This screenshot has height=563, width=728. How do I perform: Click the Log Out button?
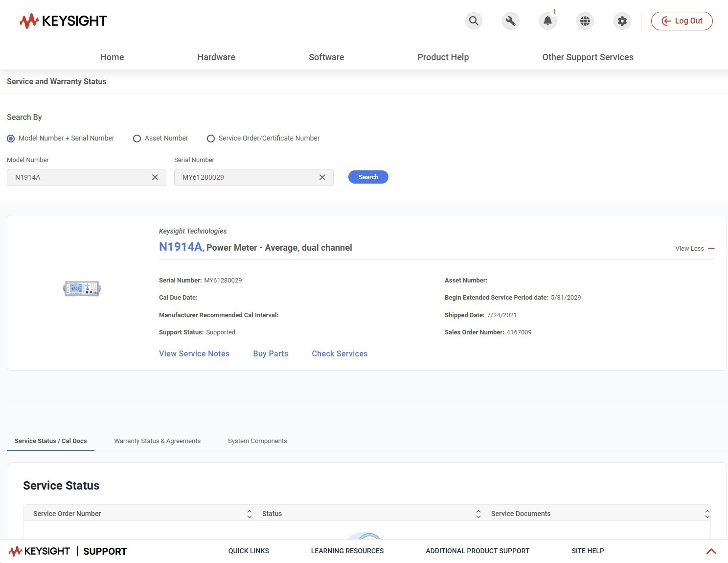point(682,21)
